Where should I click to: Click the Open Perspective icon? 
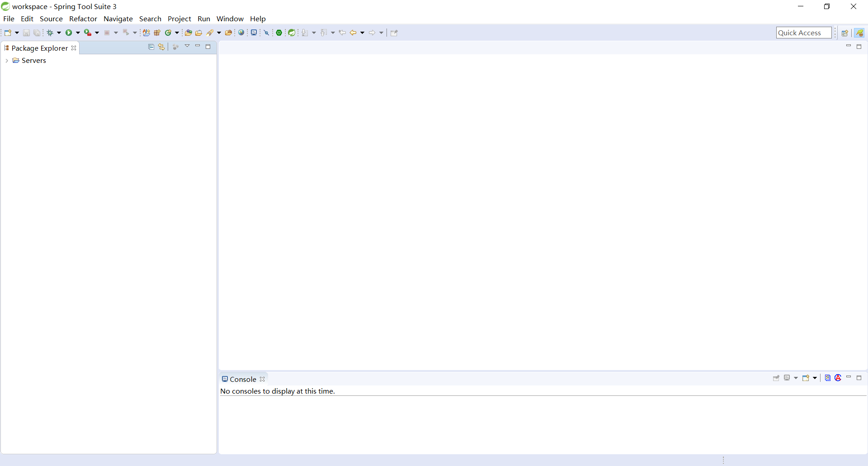coord(844,33)
